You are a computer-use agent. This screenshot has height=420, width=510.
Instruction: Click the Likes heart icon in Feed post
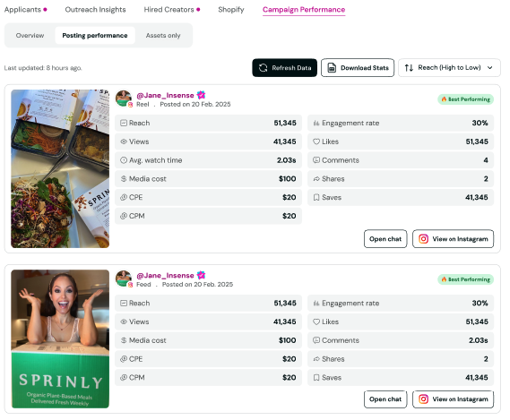click(x=316, y=321)
